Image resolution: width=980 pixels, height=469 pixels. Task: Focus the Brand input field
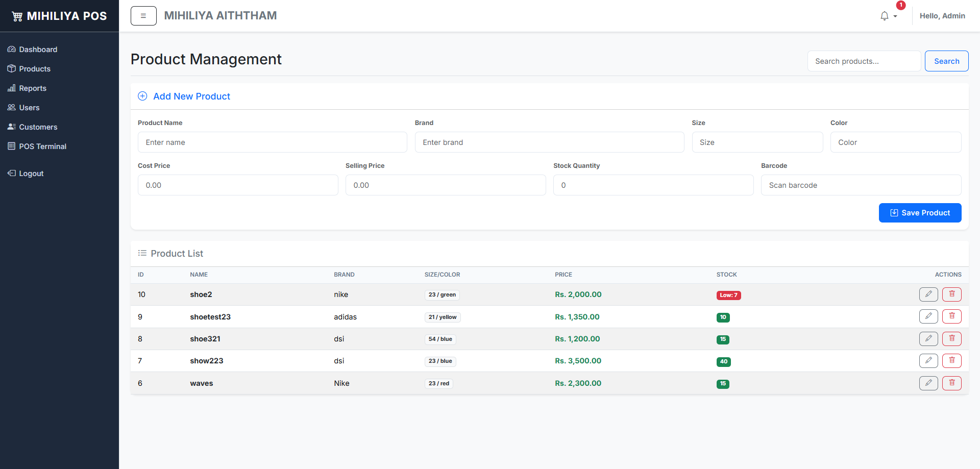pyautogui.click(x=549, y=142)
